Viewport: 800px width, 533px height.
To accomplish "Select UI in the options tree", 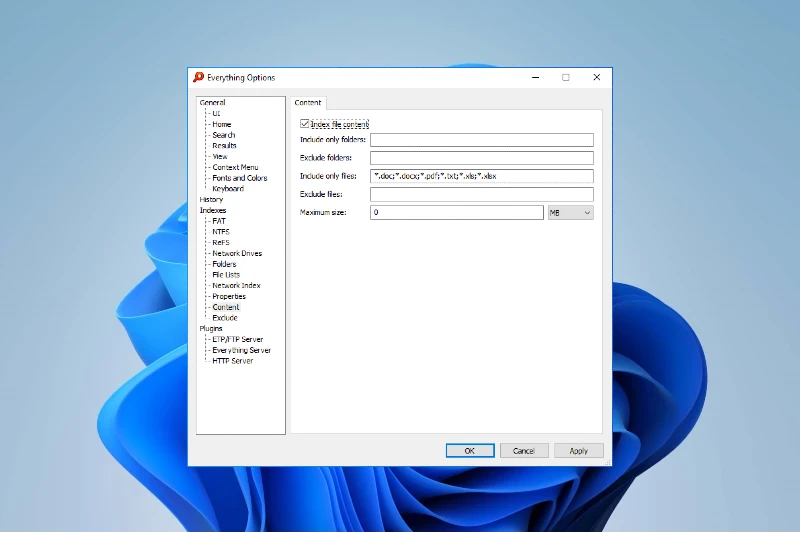I will [x=216, y=113].
